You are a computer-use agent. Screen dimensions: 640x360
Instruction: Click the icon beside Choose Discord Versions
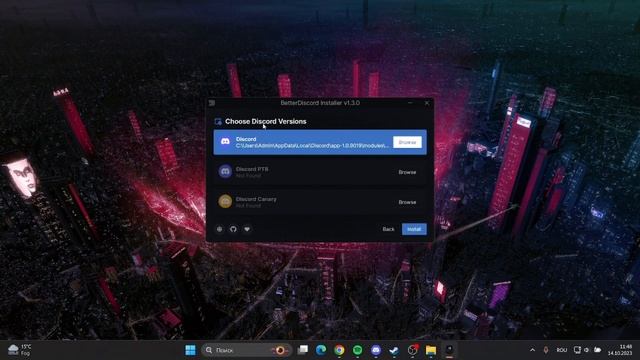(x=218, y=122)
